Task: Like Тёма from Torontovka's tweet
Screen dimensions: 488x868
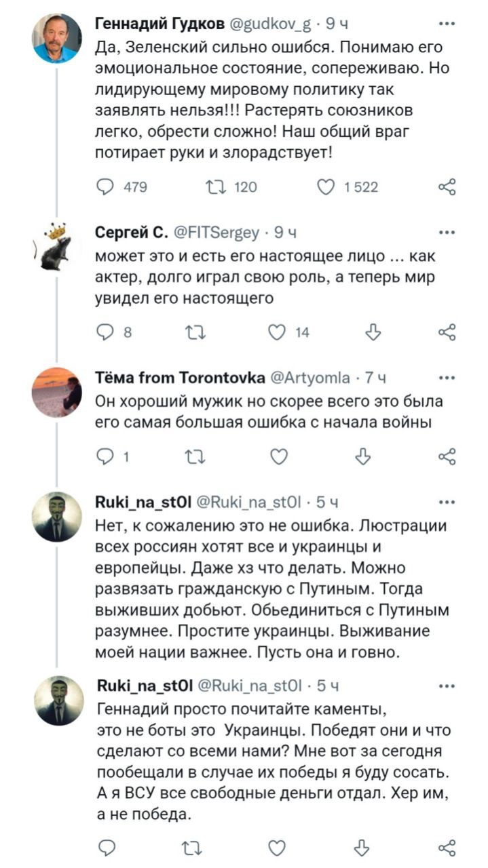Action: click(278, 458)
